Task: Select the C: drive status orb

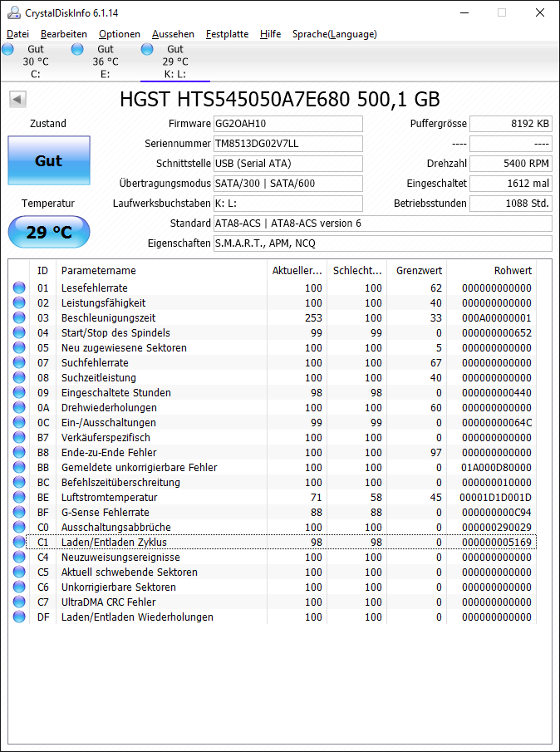Action: pos(7,49)
